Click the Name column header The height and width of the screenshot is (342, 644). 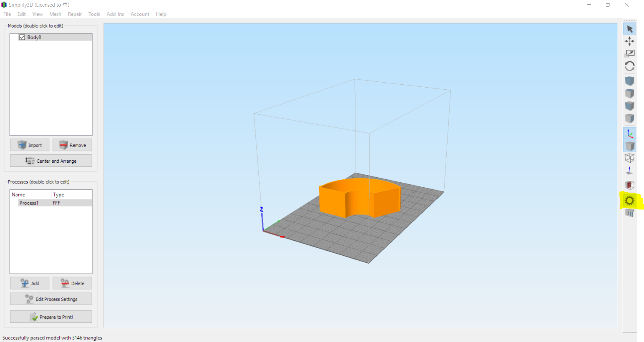pyautogui.click(x=18, y=195)
